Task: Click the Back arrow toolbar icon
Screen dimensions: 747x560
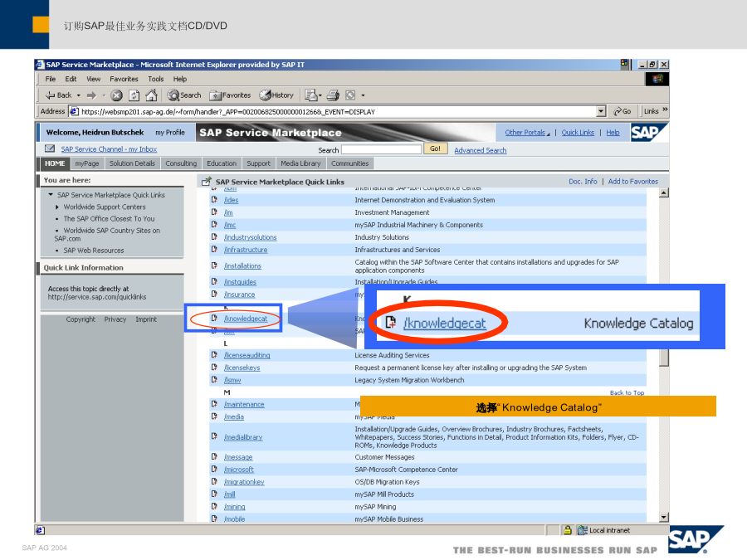Action: point(50,95)
